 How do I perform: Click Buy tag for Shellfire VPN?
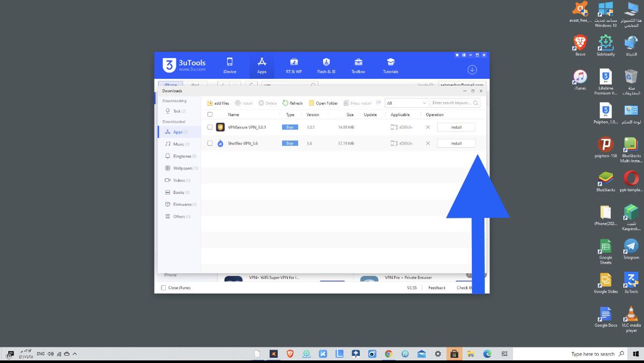coord(290,143)
